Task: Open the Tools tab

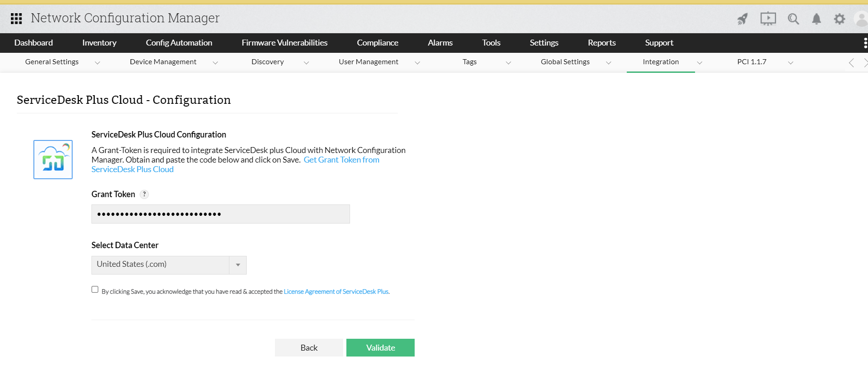Action: (491, 43)
